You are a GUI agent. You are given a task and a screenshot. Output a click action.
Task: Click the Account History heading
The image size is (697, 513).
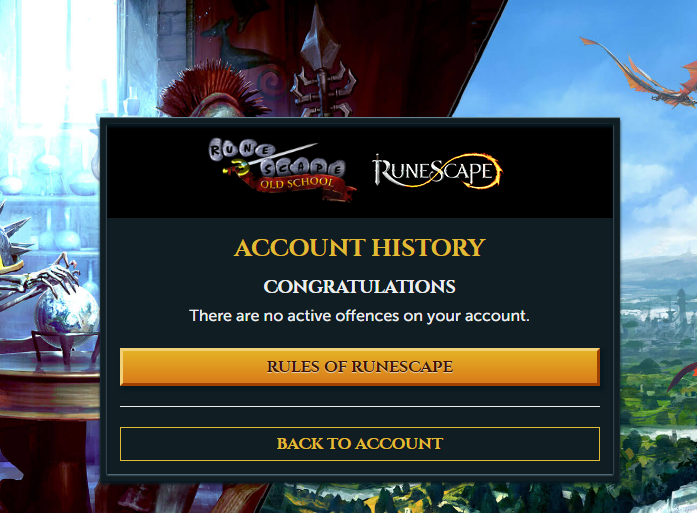360,248
